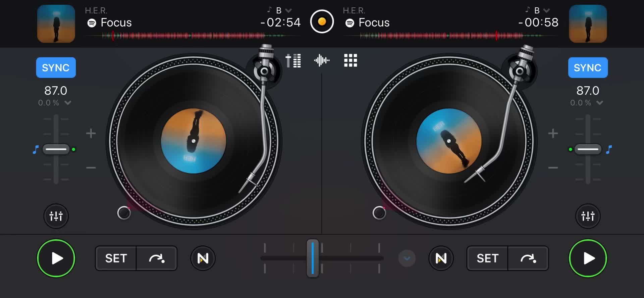Toggle Neural Mix on left deck
The height and width of the screenshot is (298, 644).
point(203,258)
